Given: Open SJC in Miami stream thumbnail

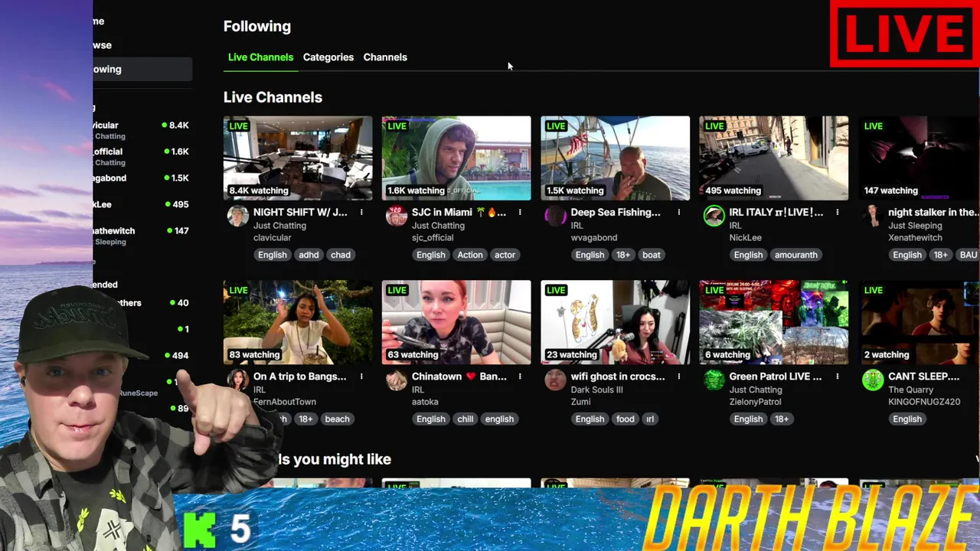Looking at the screenshot, I should pos(456,158).
